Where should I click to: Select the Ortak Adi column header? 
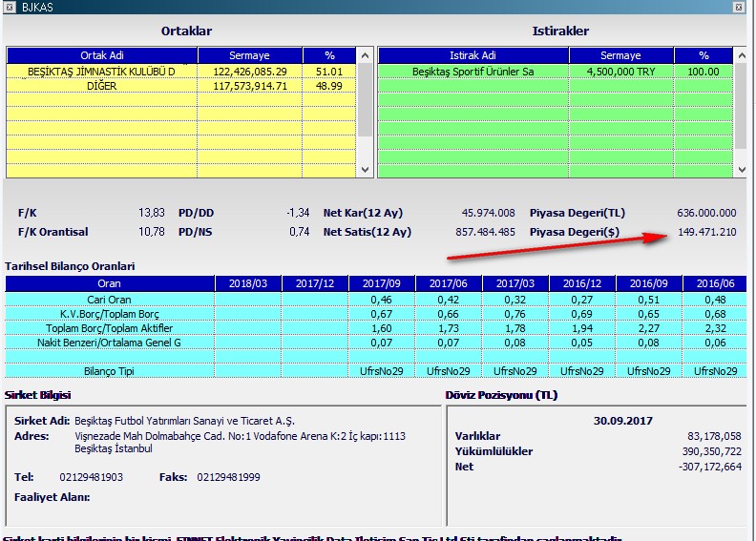[102, 55]
